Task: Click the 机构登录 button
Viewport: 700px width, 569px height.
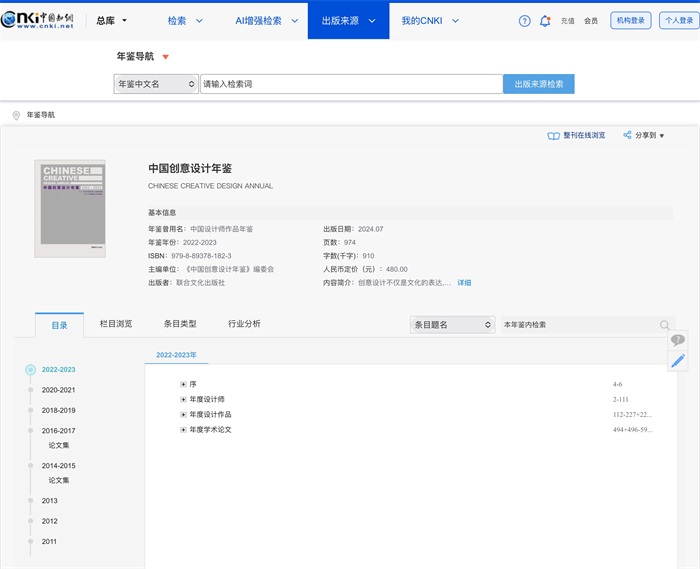Action: coord(630,20)
